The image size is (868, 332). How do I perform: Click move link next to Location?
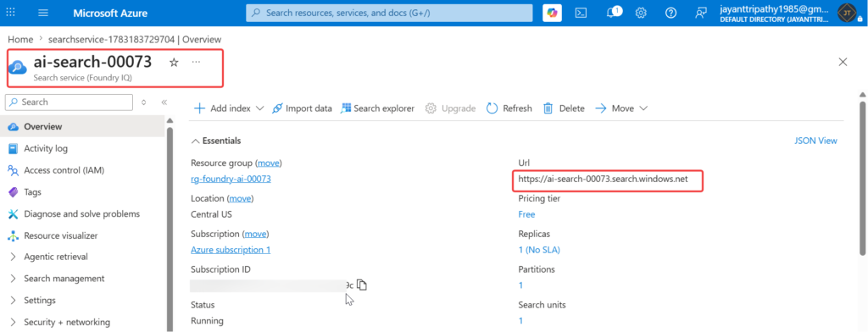(240, 198)
